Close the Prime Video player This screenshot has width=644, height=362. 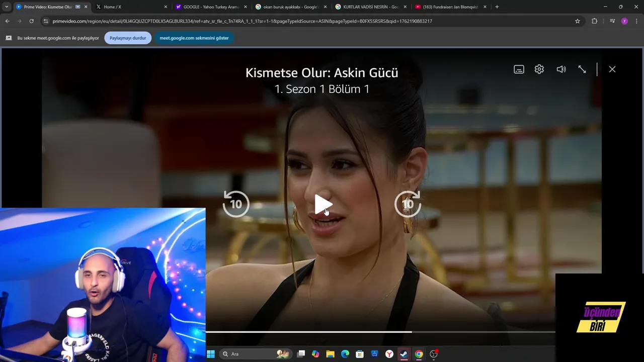coord(612,69)
